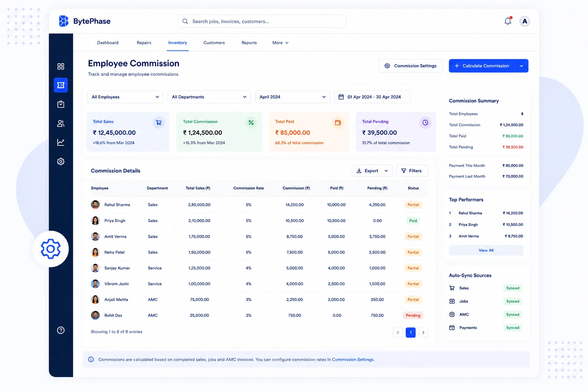Click the Showing 1 to 8 of 8 entries text
This screenshot has height=392, width=588.
116,332
